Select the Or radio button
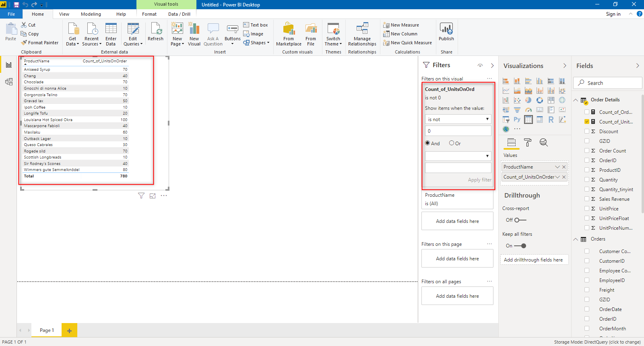 (x=452, y=143)
